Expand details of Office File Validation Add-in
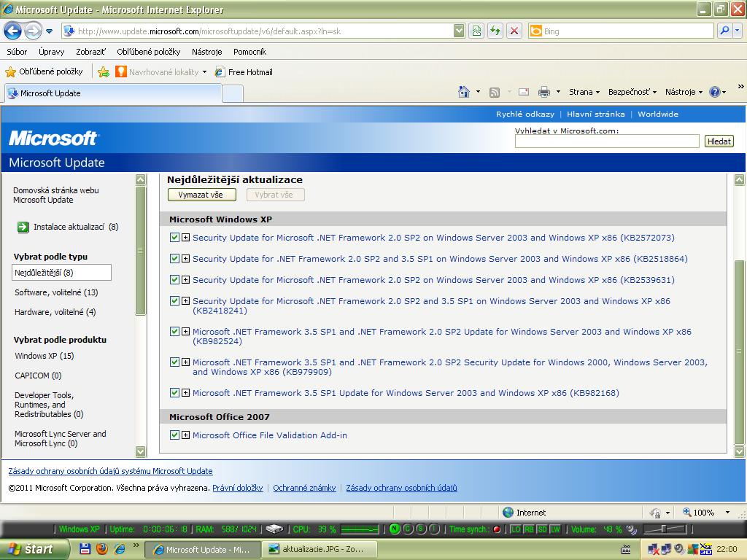Image resolution: width=747 pixels, height=560 pixels. click(x=186, y=435)
